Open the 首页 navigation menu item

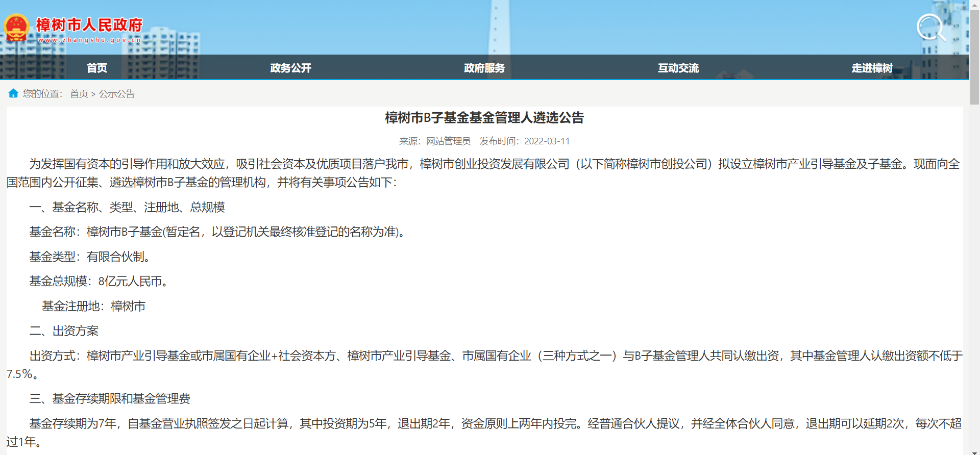pyautogui.click(x=97, y=68)
